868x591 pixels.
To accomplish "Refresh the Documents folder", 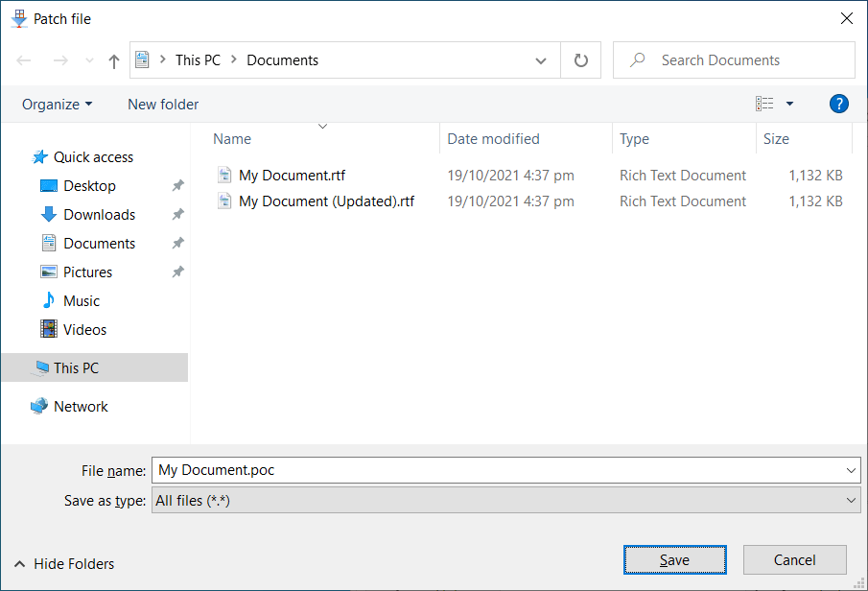I will tap(580, 59).
